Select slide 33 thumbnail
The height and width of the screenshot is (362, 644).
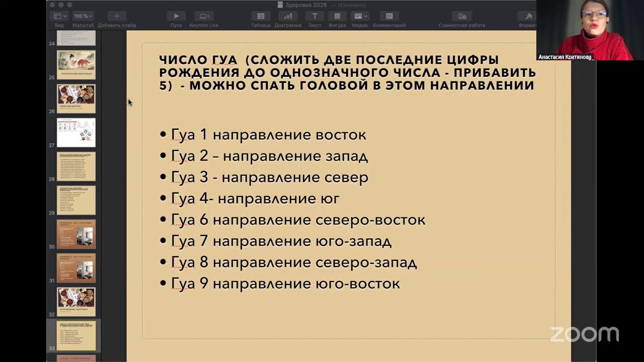coord(76,335)
